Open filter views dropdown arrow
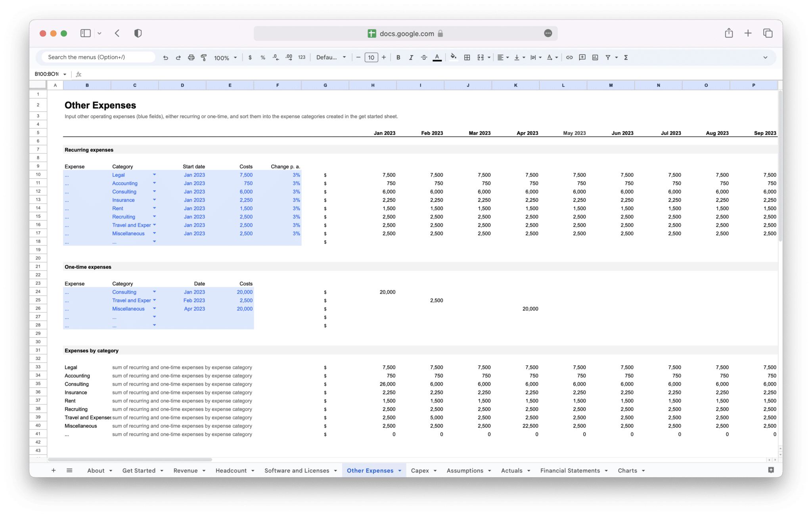The width and height of the screenshot is (812, 516). click(616, 57)
